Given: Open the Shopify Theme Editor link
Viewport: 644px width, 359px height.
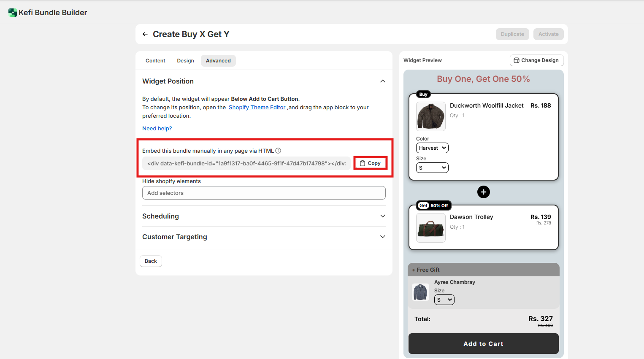Looking at the screenshot, I should [x=257, y=108].
